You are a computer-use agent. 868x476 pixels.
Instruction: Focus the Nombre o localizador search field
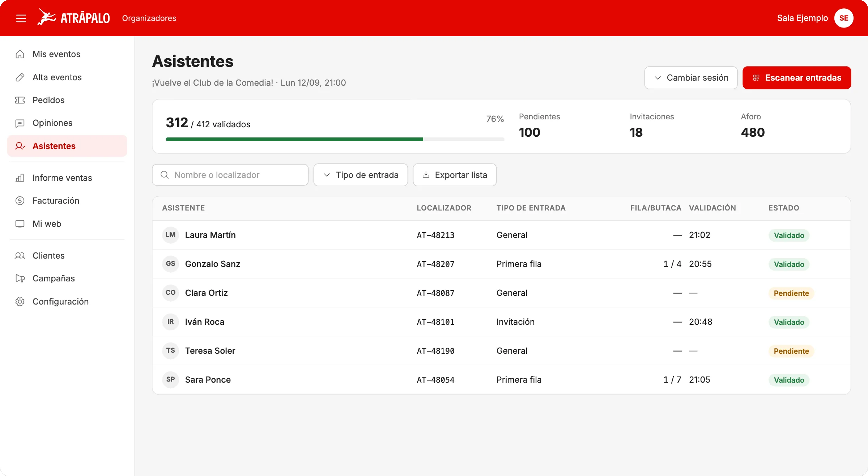(230, 175)
